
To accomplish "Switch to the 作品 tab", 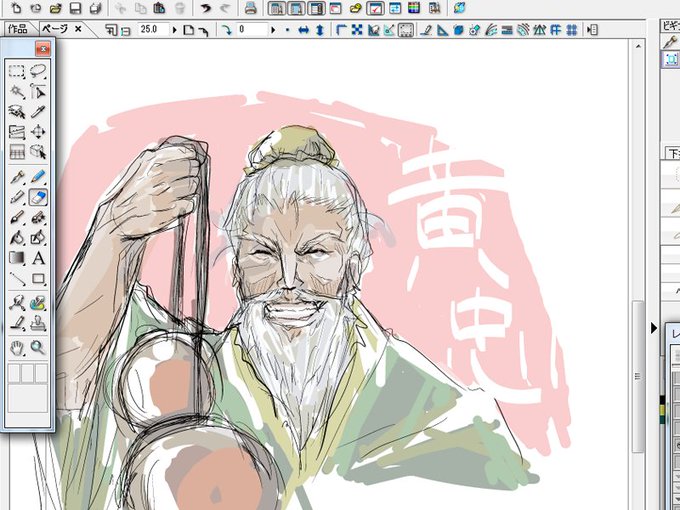I will coord(18,29).
